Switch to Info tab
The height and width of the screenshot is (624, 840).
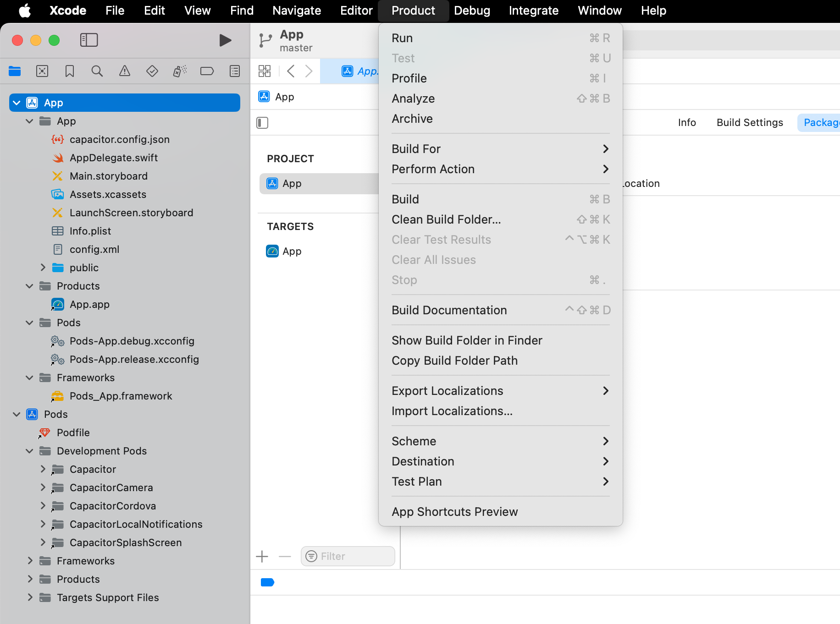click(x=687, y=123)
